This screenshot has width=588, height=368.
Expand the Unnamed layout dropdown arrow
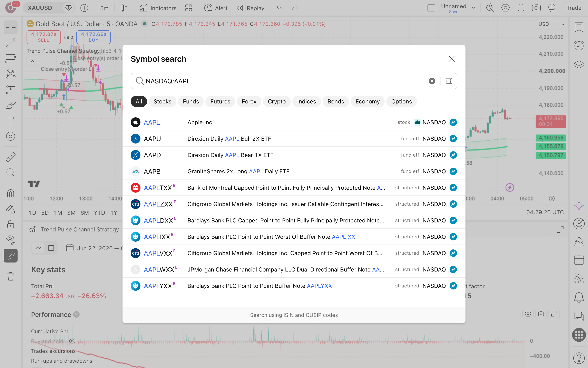[473, 8]
